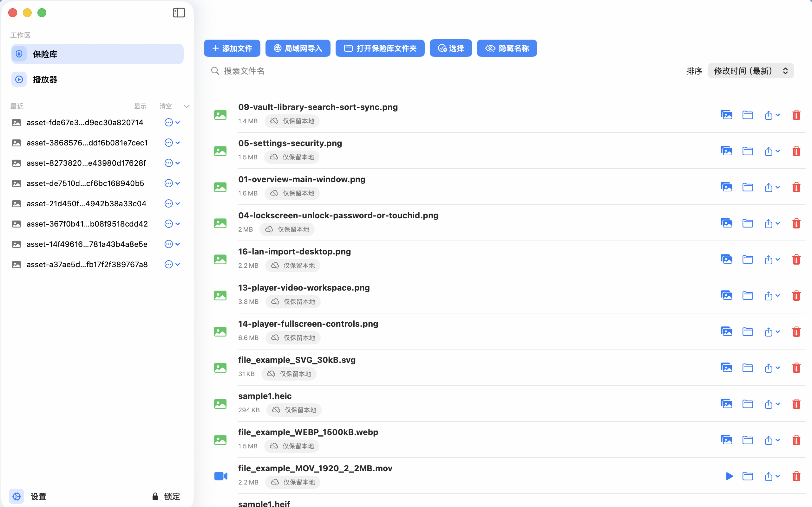Play file_example_MOV_1920_2_2MB.mov with its play button

729,476
